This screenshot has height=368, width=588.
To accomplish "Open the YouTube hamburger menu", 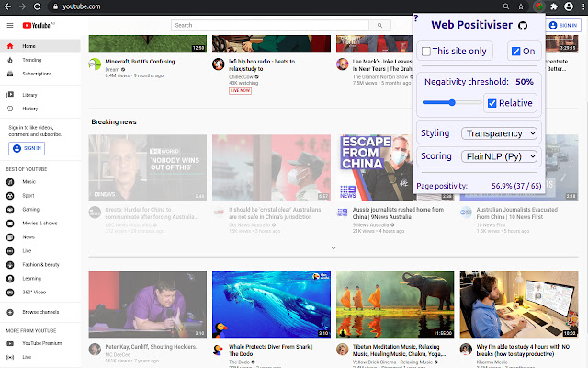I will click(x=10, y=25).
